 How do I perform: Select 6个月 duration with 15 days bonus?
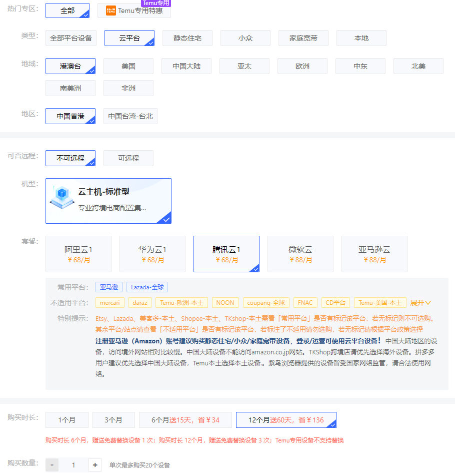pos(185,420)
